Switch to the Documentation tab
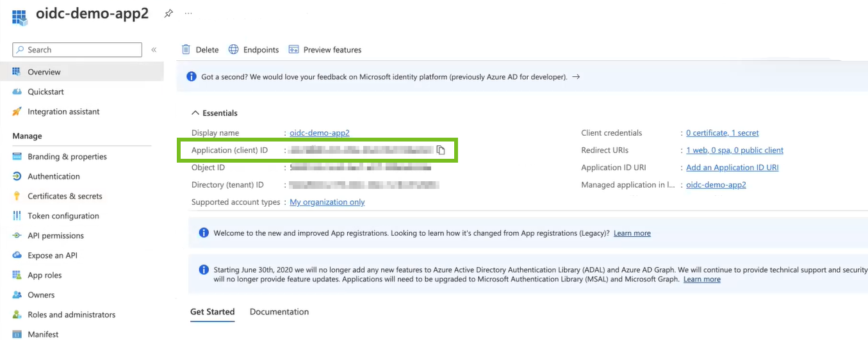 [279, 312]
